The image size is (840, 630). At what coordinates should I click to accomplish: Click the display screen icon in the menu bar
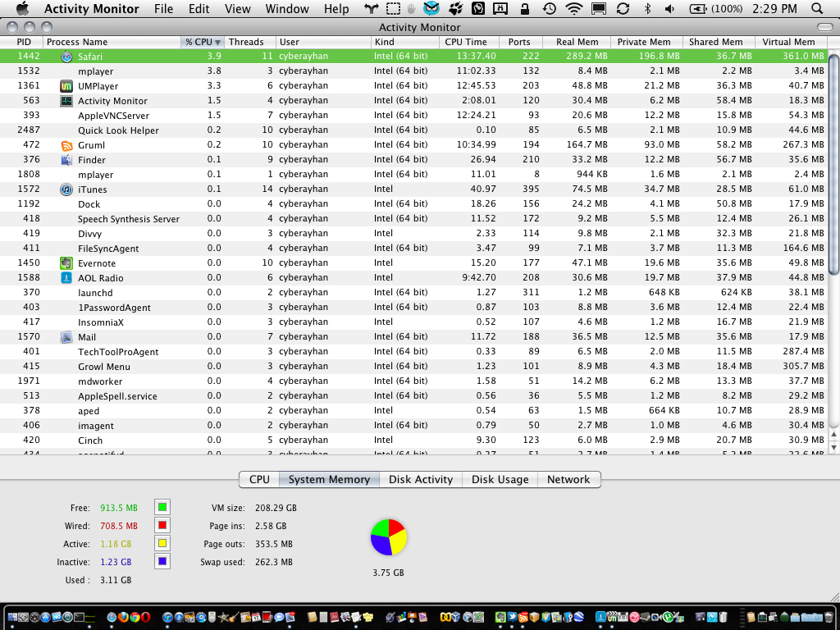[x=598, y=8]
